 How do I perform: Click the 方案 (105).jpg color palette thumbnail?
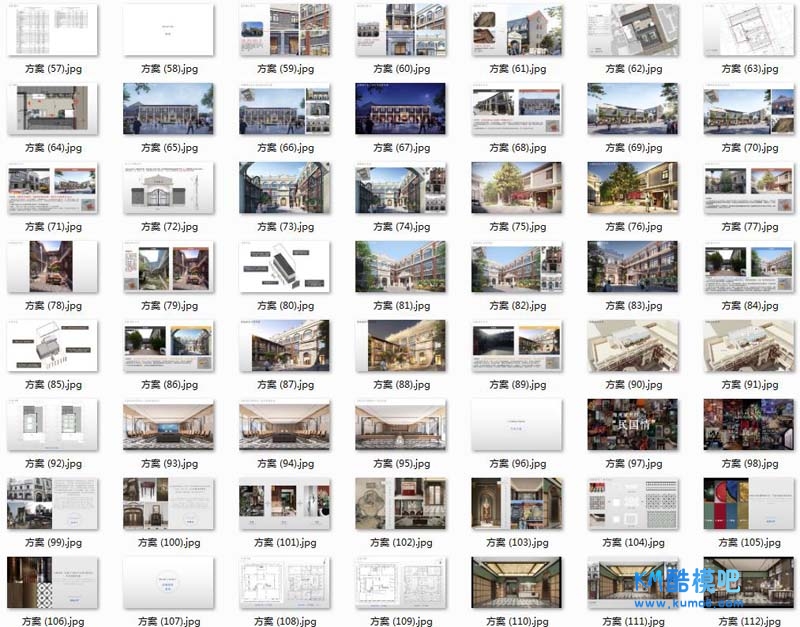click(748, 503)
